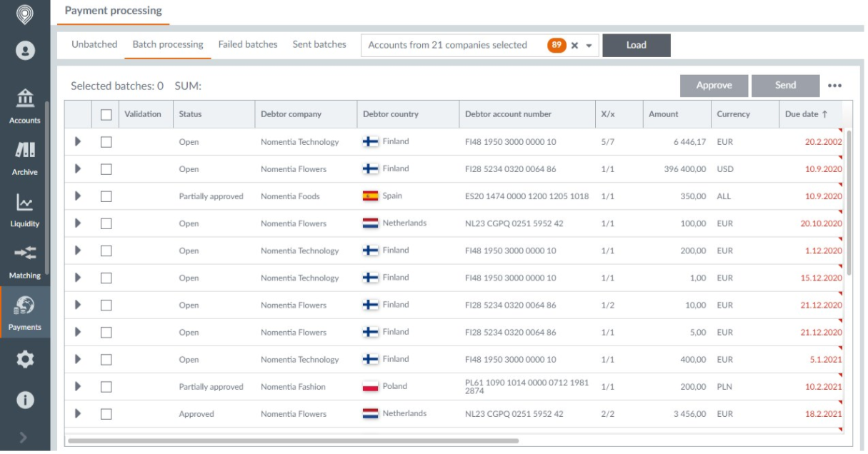
Task: Open the user profile icon
Action: [25, 51]
